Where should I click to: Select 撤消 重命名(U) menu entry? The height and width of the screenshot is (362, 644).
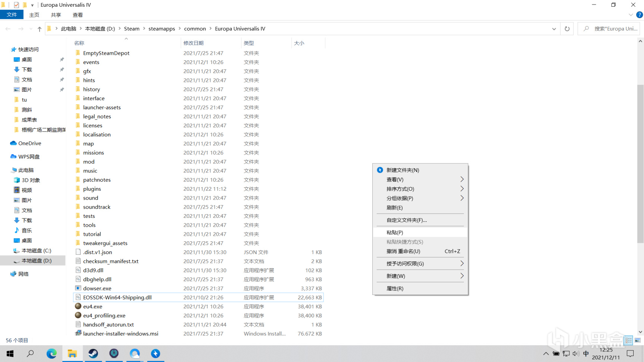(420, 251)
